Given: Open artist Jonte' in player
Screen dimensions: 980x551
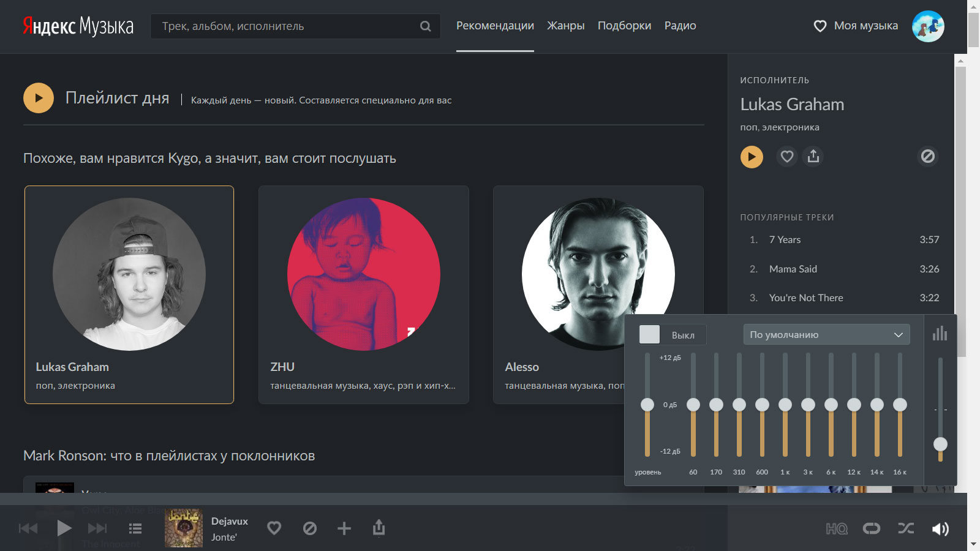Looking at the screenshot, I should point(224,537).
